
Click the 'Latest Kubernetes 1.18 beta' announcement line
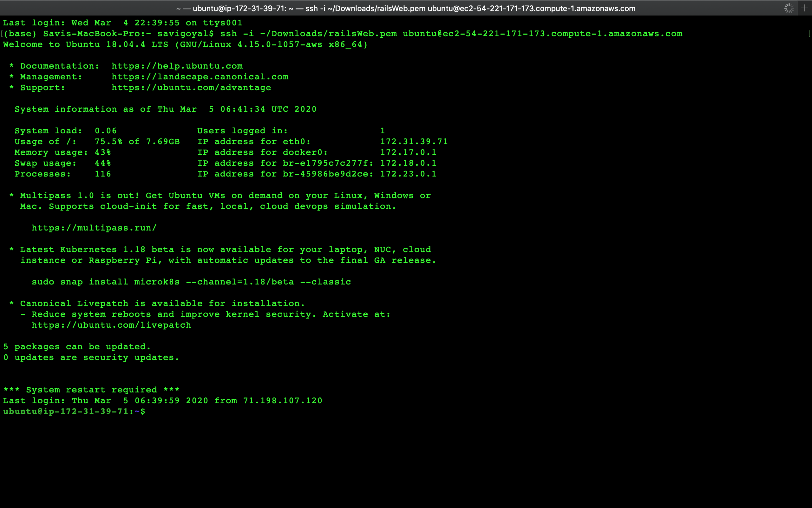[x=220, y=249]
